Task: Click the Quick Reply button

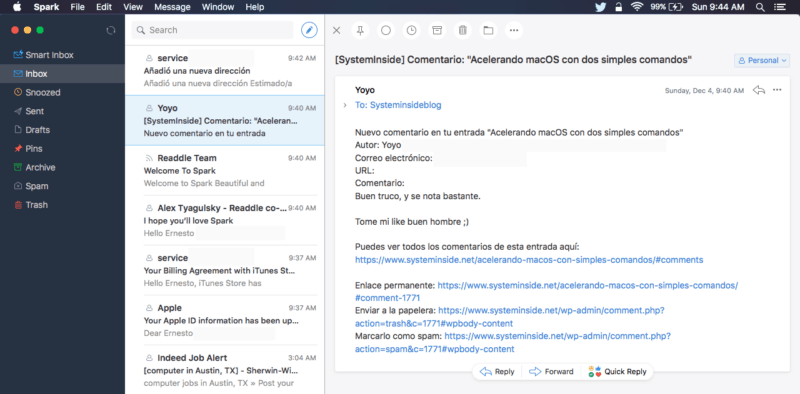Action: (x=617, y=372)
